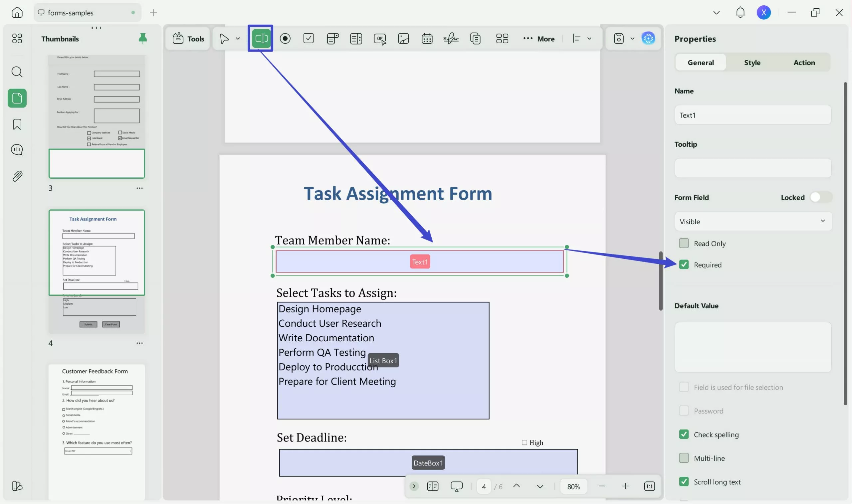Viewport: 852px width, 504px height.
Task: Select the image field tool
Action: [x=403, y=39]
